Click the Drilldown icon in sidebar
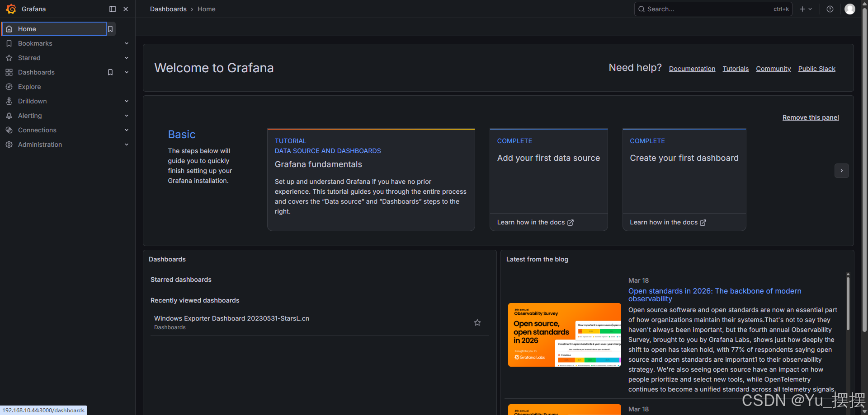The width and height of the screenshot is (868, 415). (x=9, y=101)
